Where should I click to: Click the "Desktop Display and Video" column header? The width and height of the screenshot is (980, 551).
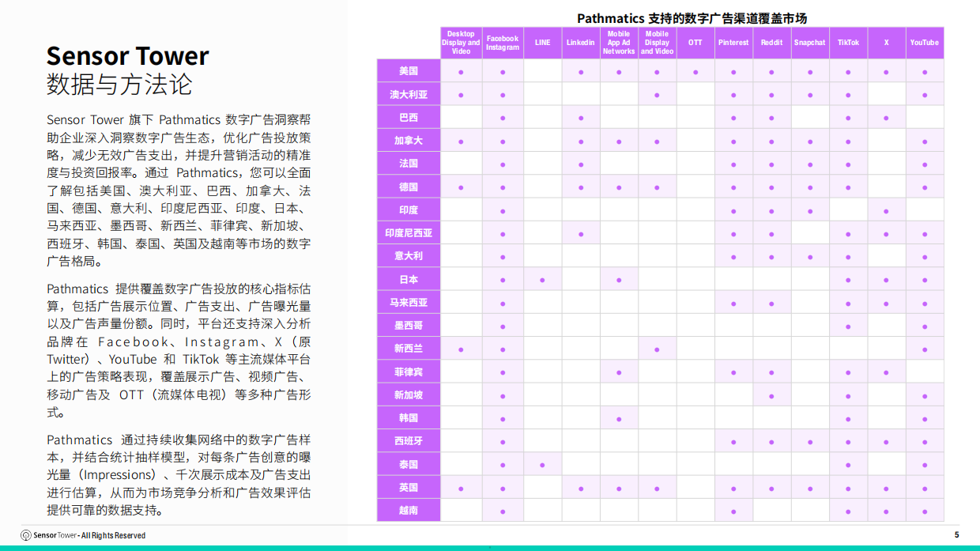[461, 43]
